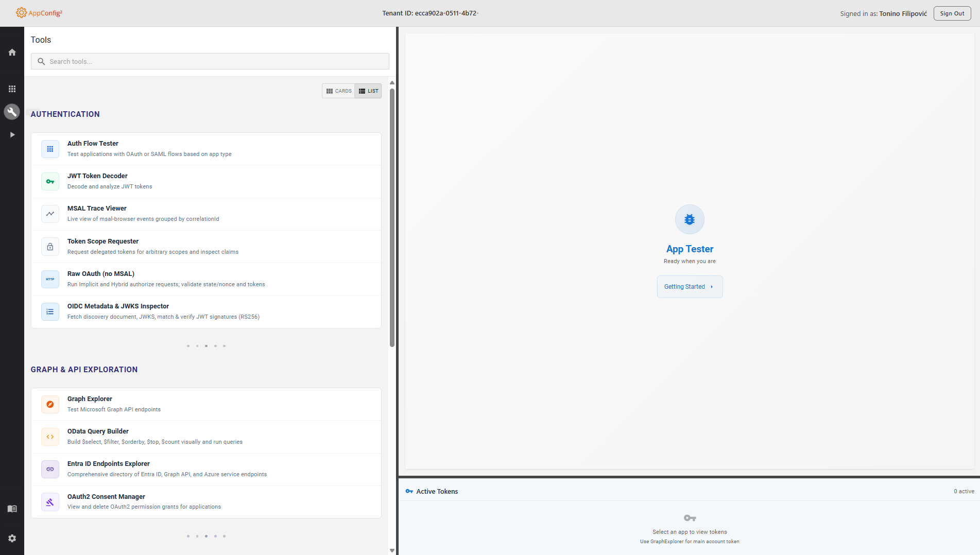This screenshot has height=555, width=980.
Task: Click the OIDC Metadata list icon
Action: tap(50, 311)
